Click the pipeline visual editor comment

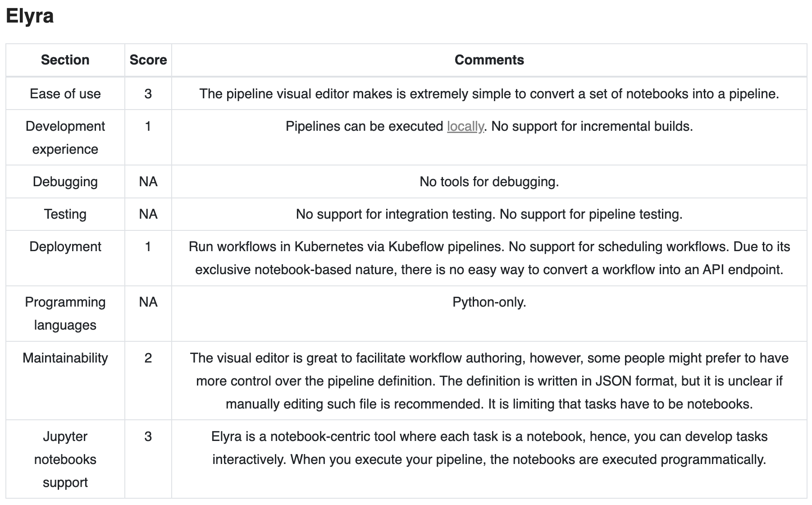pos(489,94)
